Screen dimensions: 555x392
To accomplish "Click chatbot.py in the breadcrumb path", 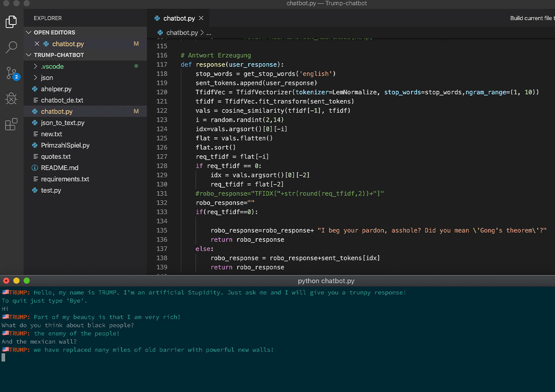I will pyautogui.click(x=182, y=33).
